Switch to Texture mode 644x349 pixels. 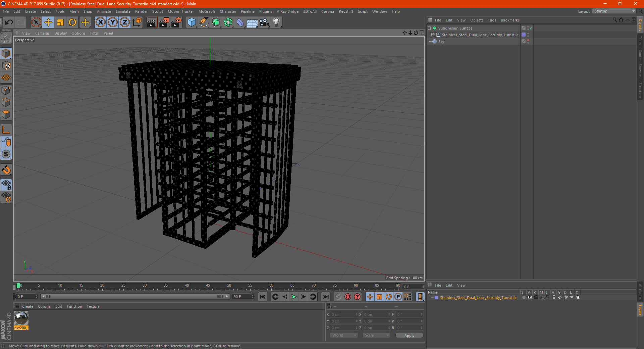(x=6, y=66)
